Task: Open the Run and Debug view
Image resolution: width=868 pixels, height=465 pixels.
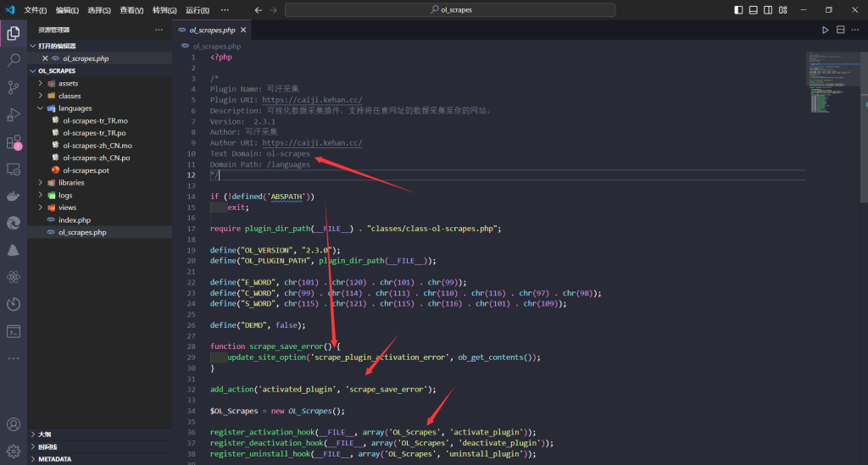Action: pos(14,114)
